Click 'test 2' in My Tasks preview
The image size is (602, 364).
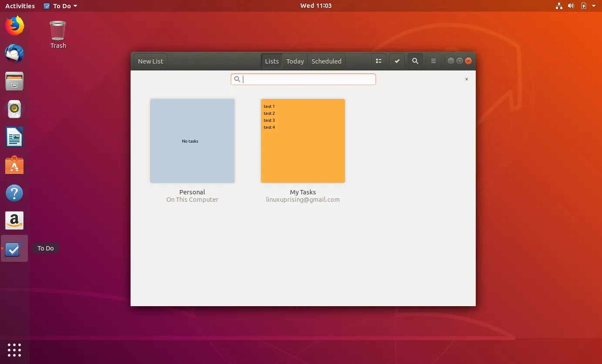(269, 114)
